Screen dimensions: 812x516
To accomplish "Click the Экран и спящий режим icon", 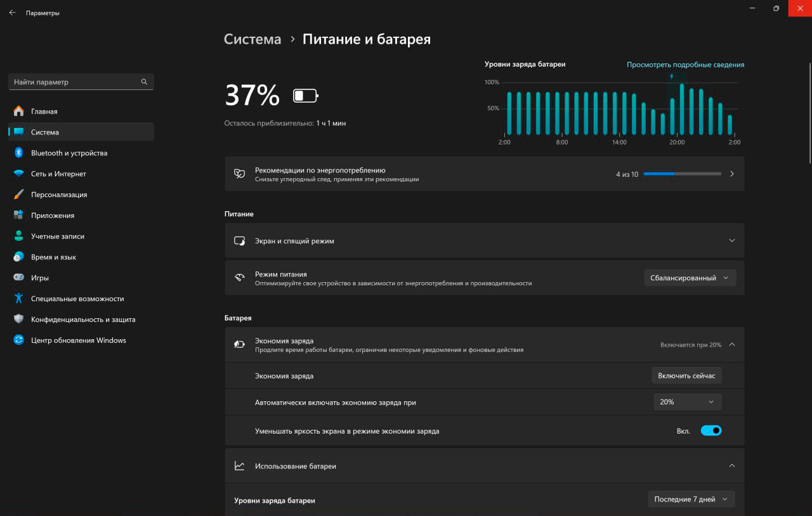I will (x=240, y=241).
